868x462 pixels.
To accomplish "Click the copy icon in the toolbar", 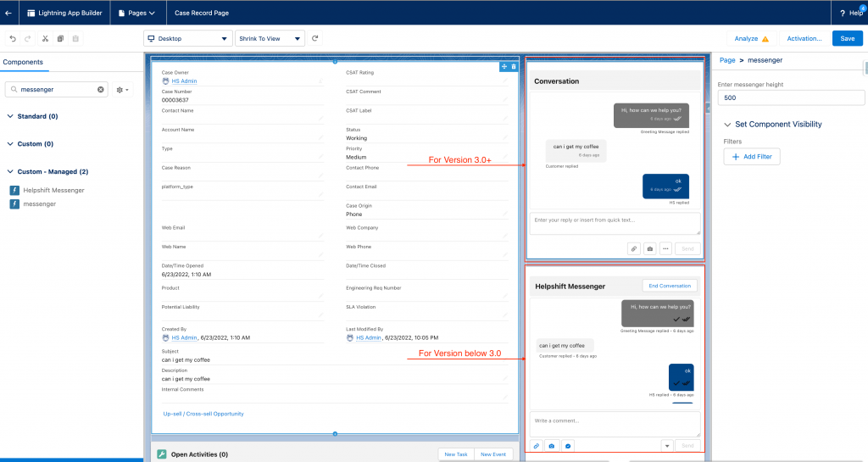I will pos(60,39).
